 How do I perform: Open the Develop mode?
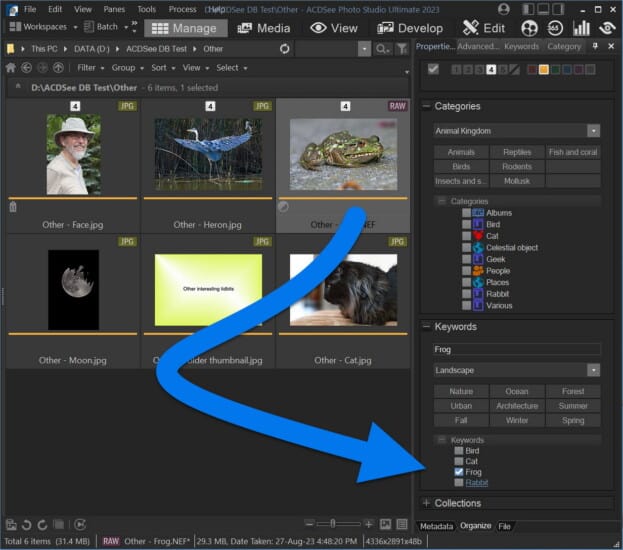click(x=408, y=28)
